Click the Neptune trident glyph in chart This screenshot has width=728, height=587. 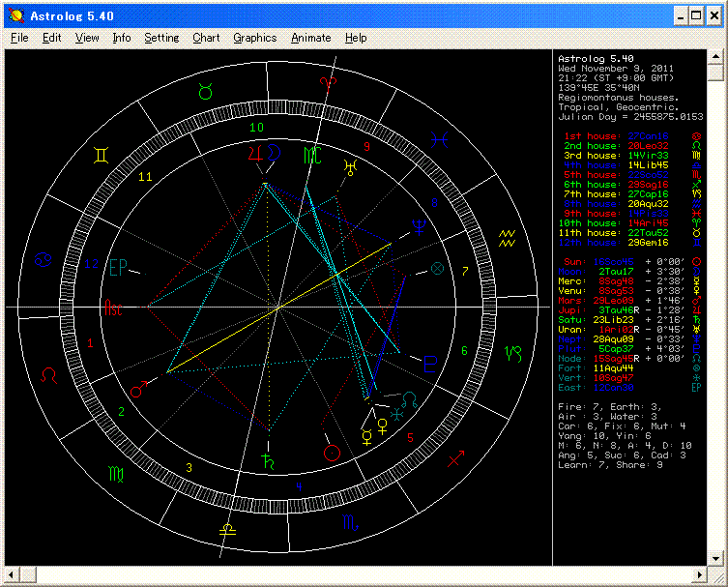click(420, 226)
